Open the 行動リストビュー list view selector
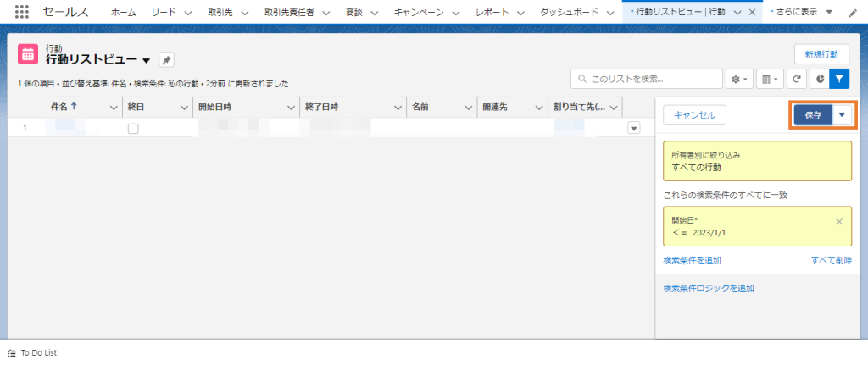The image size is (868, 365). click(147, 61)
